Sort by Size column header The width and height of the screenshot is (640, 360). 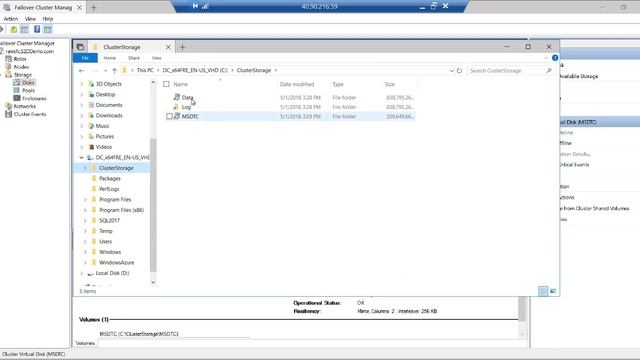(390, 84)
